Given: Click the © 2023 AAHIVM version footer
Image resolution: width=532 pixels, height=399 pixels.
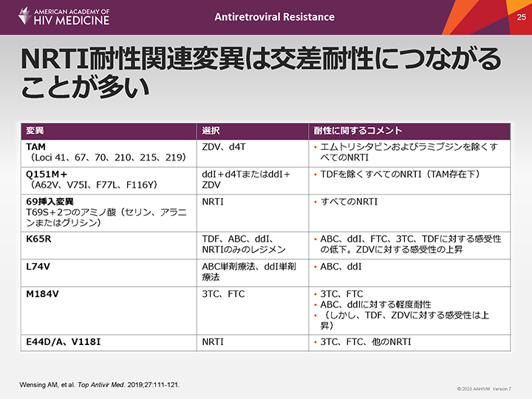Looking at the screenshot, I should pos(484,389).
